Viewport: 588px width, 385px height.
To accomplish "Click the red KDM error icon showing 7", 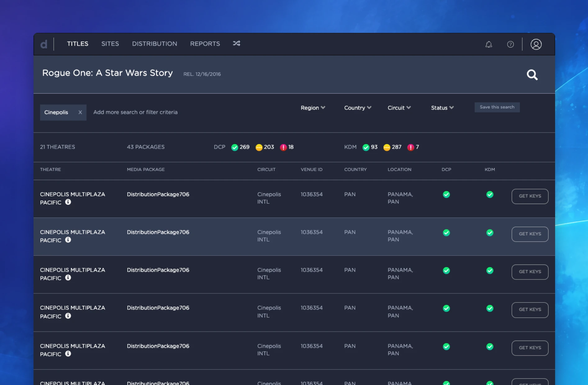I will (x=411, y=147).
